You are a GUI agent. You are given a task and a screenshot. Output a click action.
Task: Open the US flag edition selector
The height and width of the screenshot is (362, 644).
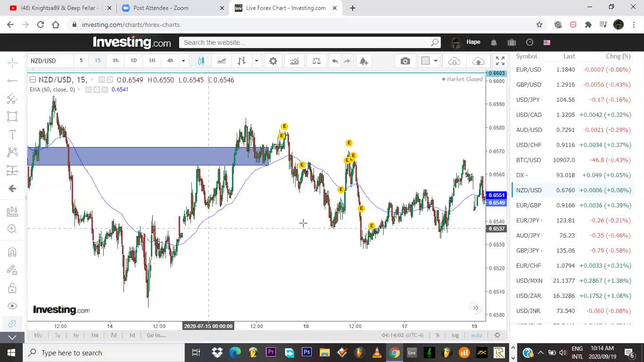547,42
